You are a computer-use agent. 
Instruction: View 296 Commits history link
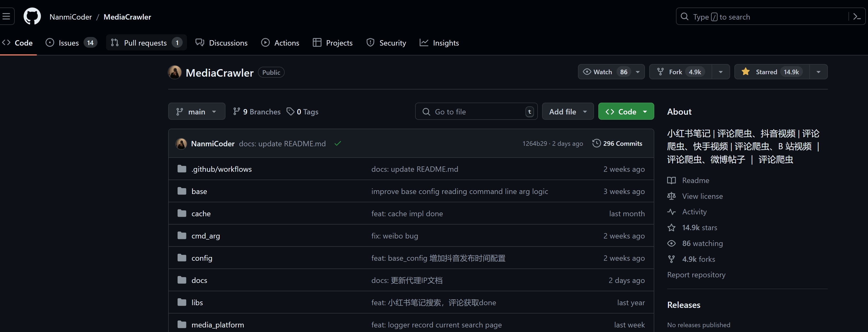(x=617, y=143)
